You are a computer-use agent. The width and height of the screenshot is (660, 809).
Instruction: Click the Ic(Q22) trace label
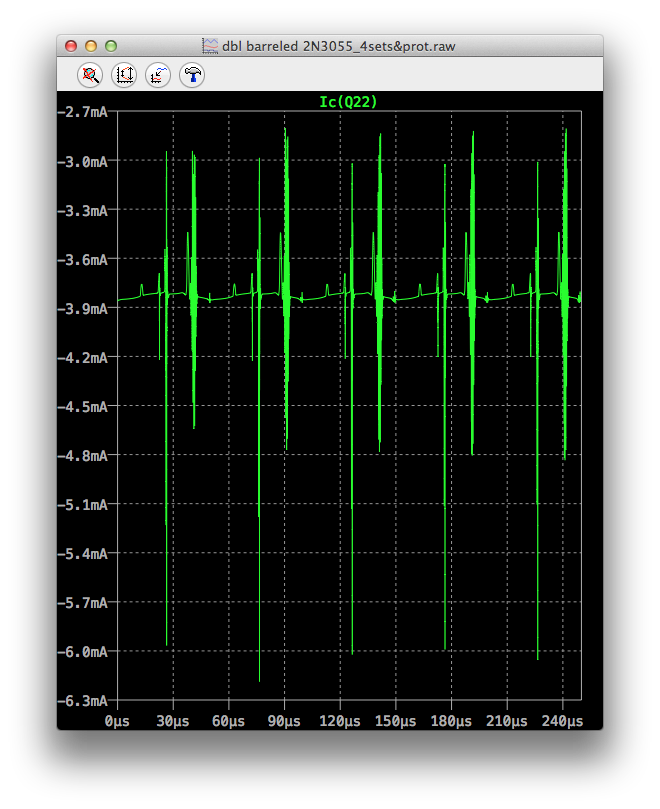348,102
